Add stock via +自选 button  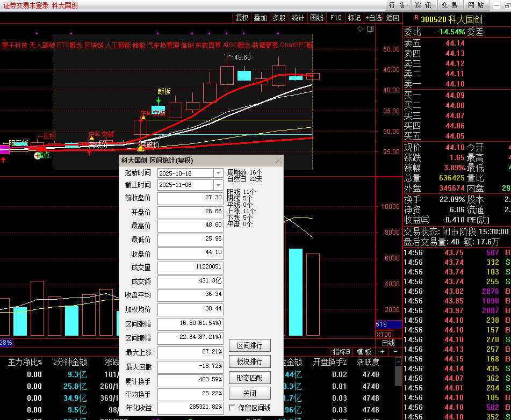[x=373, y=18]
